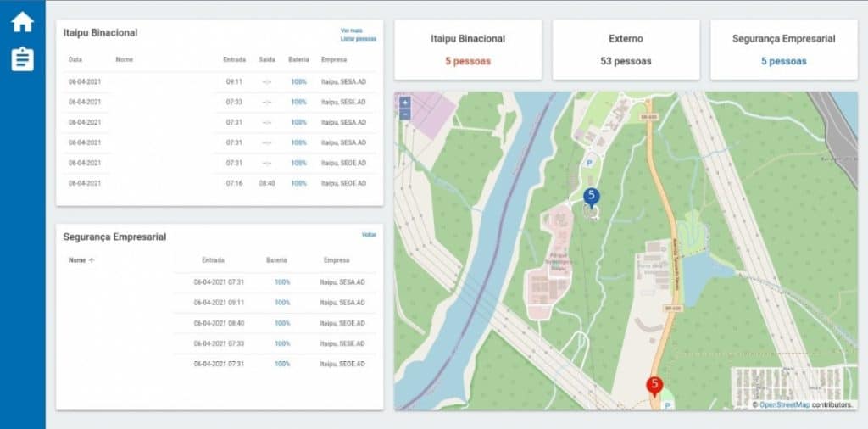Click the Bateria header in Itaipu Binacional table
This screenshot has height=429, width=868.
(299, 59)
